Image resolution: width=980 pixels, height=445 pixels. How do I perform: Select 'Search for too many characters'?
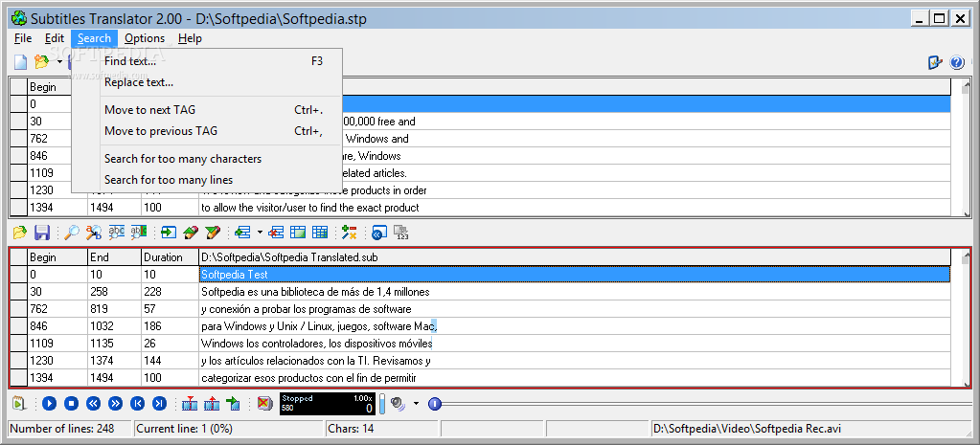207,159
